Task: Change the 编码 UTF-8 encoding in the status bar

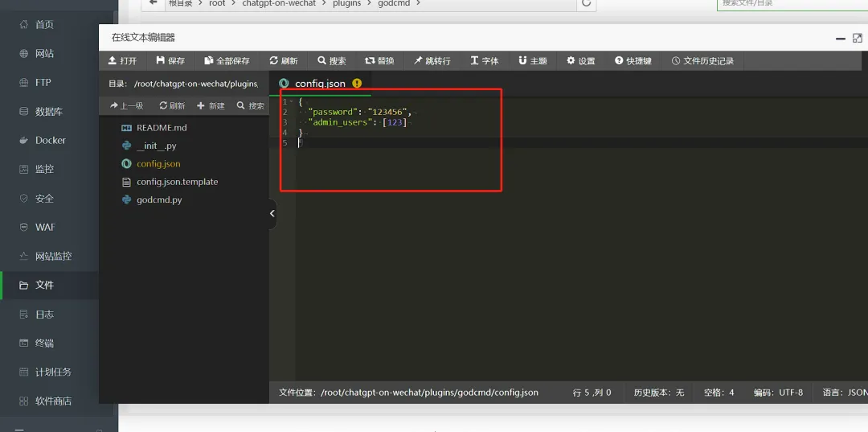Action: point(778,392)
